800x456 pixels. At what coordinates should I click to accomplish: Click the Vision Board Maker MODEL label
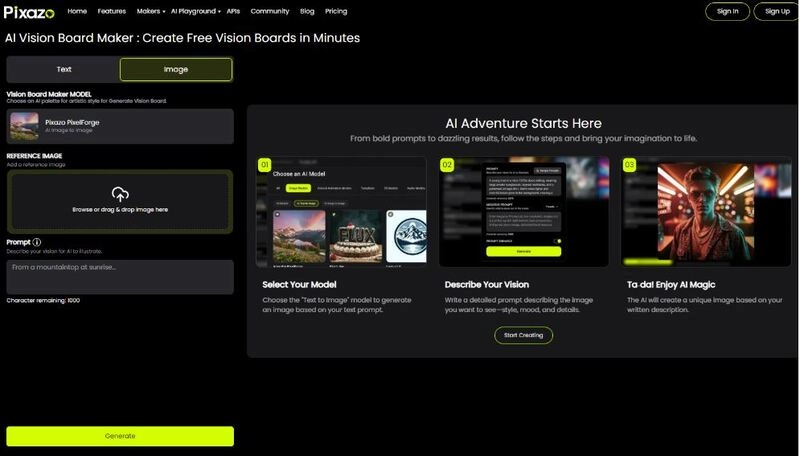pos(49,94)
